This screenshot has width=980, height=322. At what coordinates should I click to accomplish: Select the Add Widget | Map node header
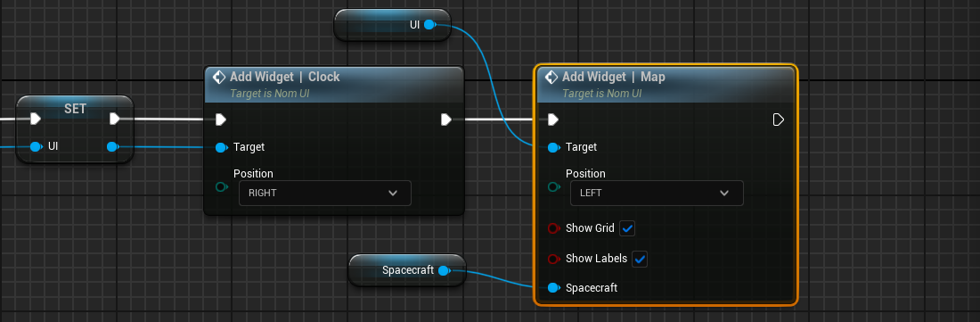[x=666, y=85]
